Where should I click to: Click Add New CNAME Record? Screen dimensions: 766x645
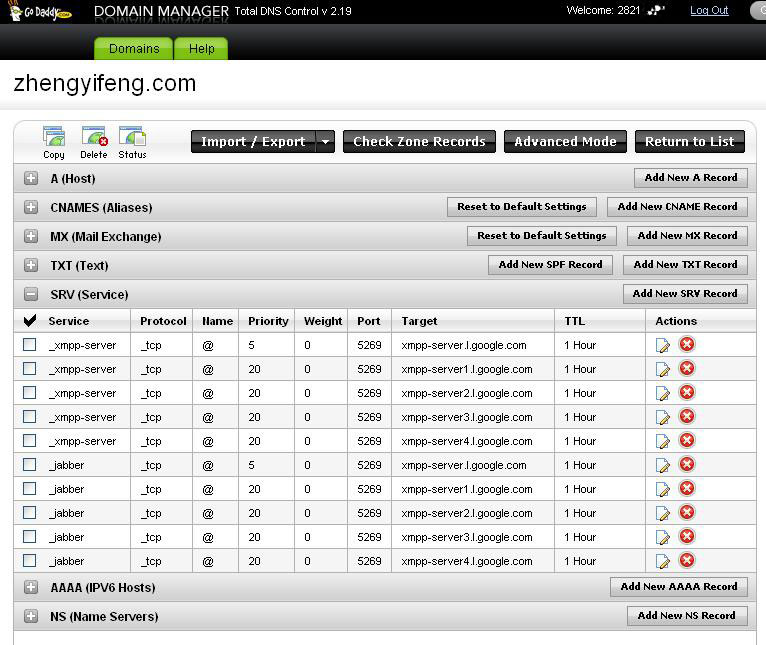tap(677, 207)
